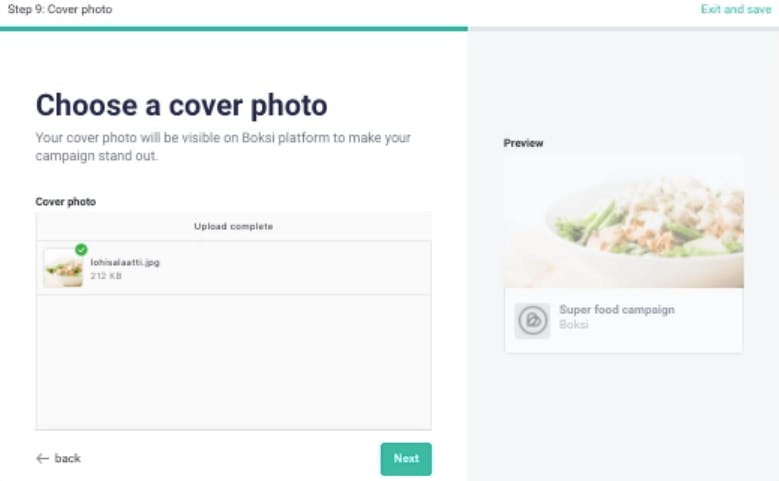Click the Super food campaign title
Screen dimensions: 779x481
tap(616, 310)
